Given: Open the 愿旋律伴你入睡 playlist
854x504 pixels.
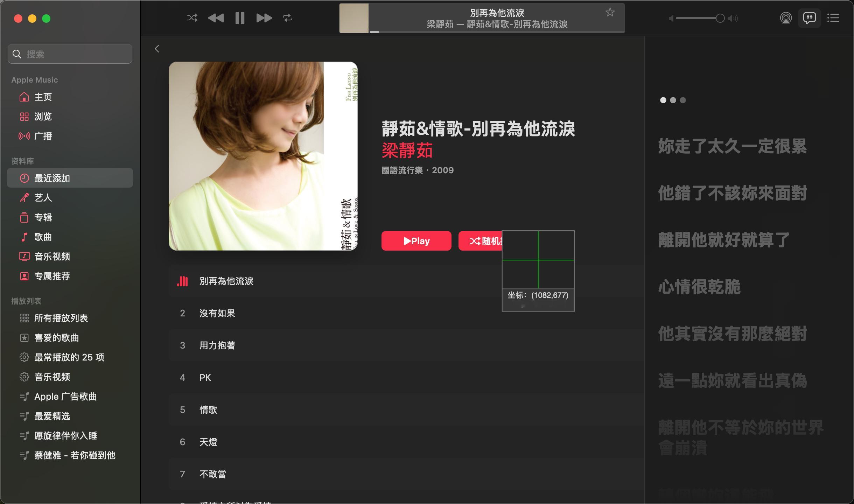Looking at the screenshot, I should pyautogui.click(x=70, y=436).
